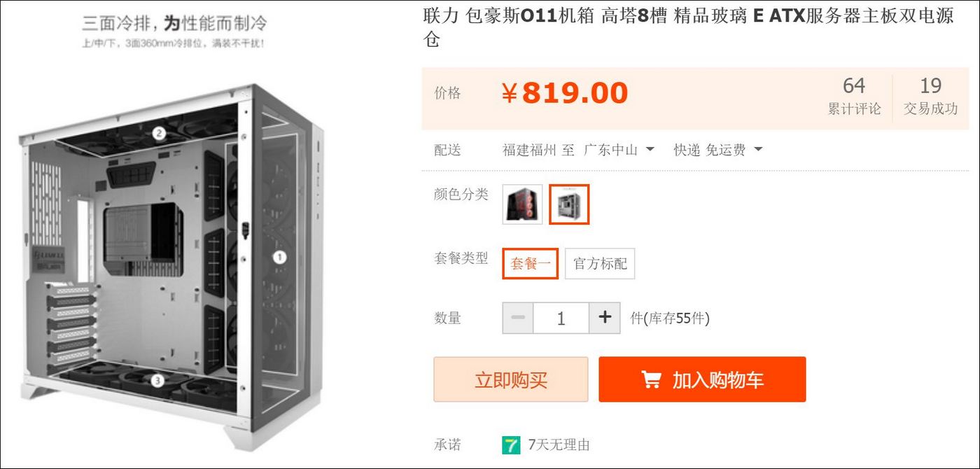Open the 19 交易成功 transactions count
980x469 pixels.
(x=930, y=97)
